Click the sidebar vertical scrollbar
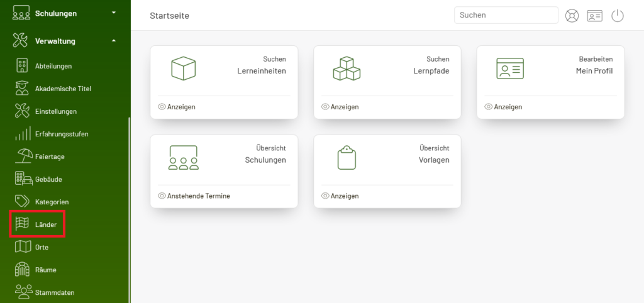 (x=130, y=209)
